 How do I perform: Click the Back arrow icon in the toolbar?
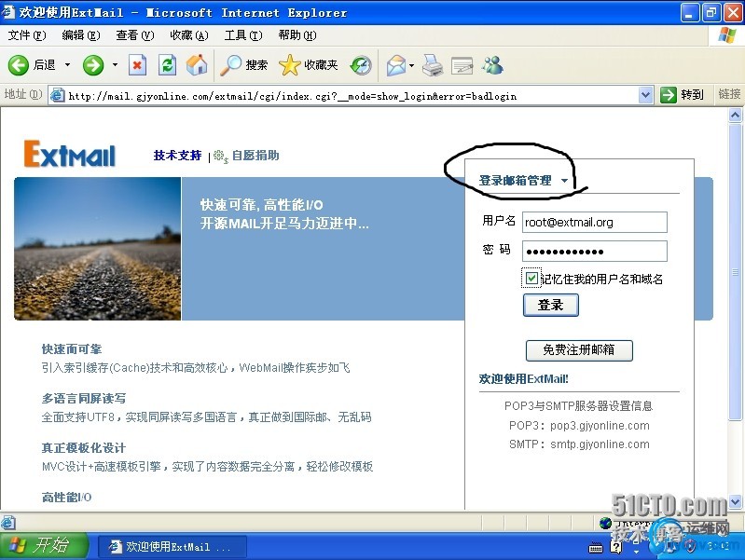[x=18, y=65]
